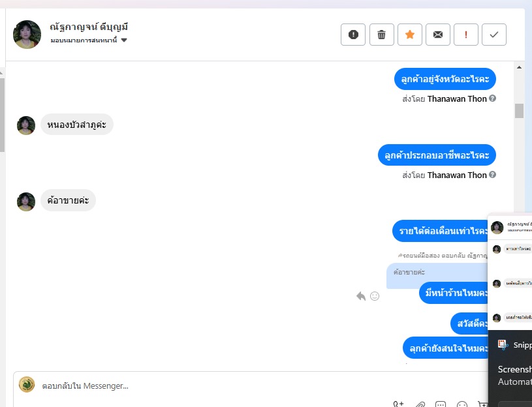Viewport: 532px width, 407px height.
Task: Open the emoji picker in reply toolbar
Action: 462,404
